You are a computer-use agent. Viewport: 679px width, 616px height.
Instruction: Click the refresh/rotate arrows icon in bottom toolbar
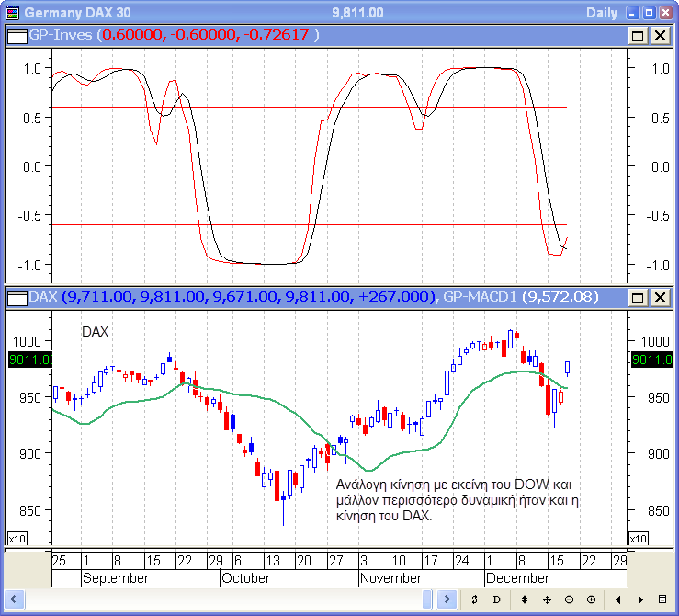[474, 599]
